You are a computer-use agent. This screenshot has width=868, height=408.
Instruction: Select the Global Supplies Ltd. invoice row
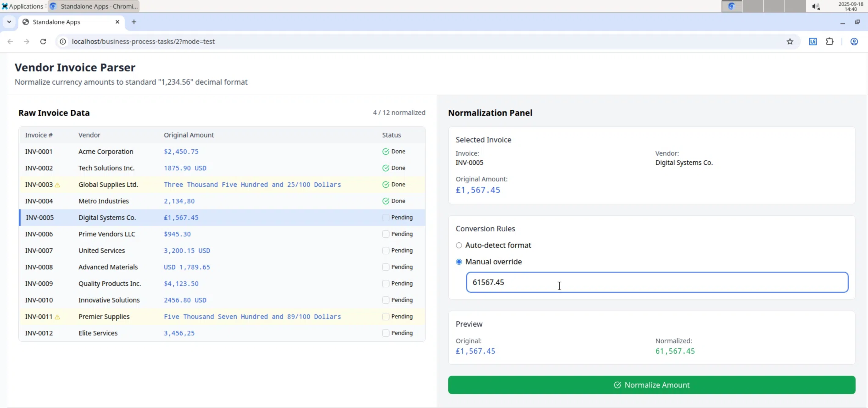[222, 185]
